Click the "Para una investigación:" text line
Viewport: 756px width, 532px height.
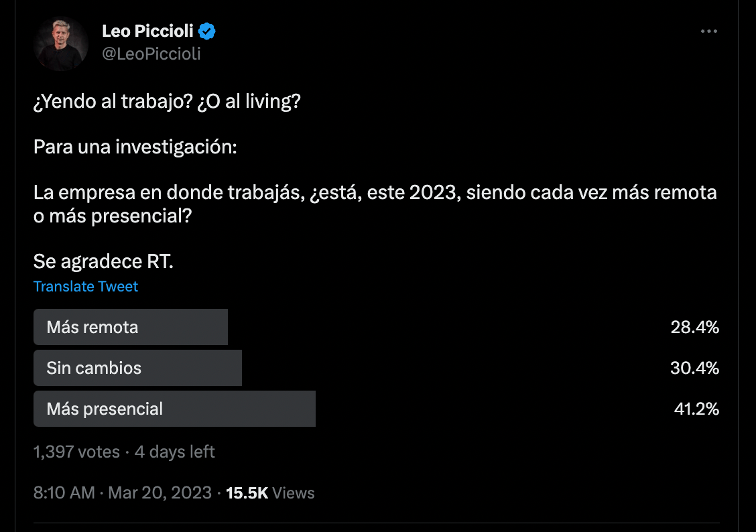[x=135, y=147]
